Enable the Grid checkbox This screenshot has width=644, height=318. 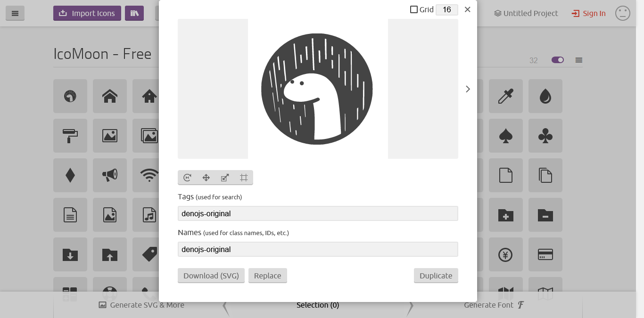(x=414, y=9)
